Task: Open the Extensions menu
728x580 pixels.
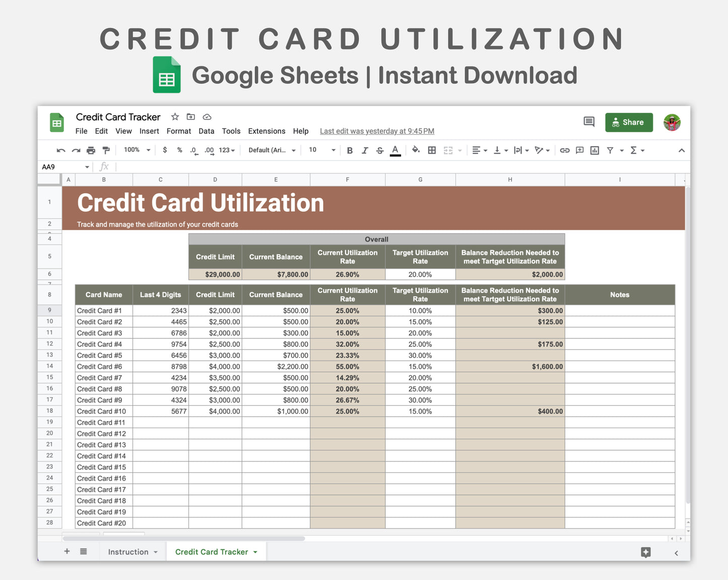Action: tap(267, 131)
